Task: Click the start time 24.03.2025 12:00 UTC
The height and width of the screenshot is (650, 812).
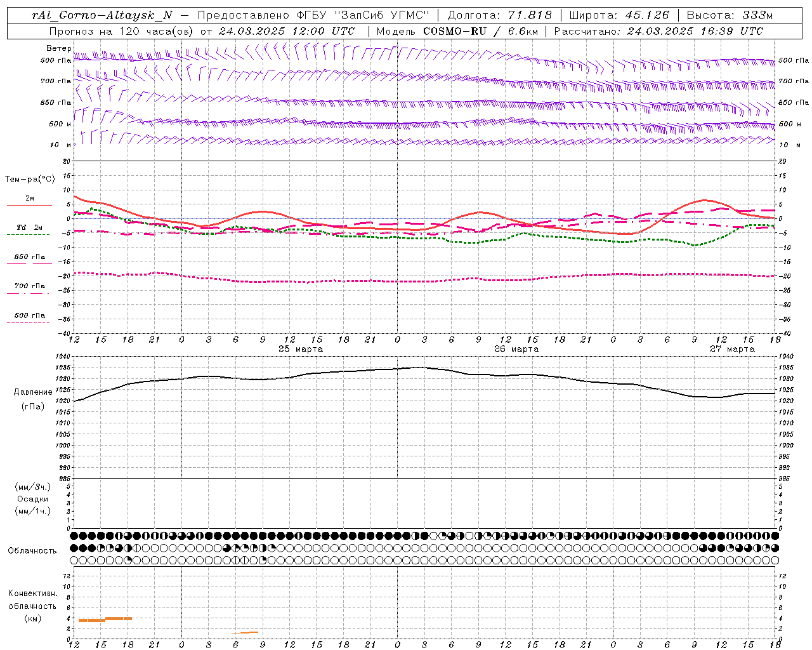Action: pos(286,31)
